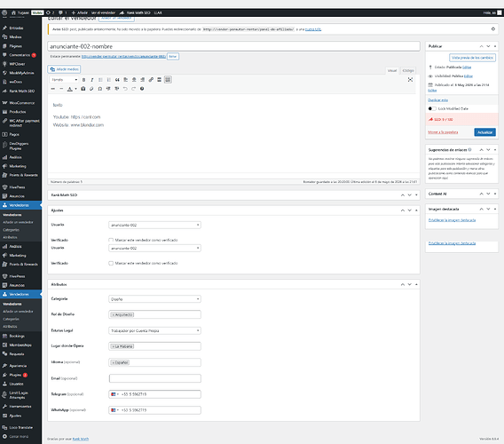Remove the La Habana tag
The width and height of the screenshot is (504, 444).
point(114,346)
